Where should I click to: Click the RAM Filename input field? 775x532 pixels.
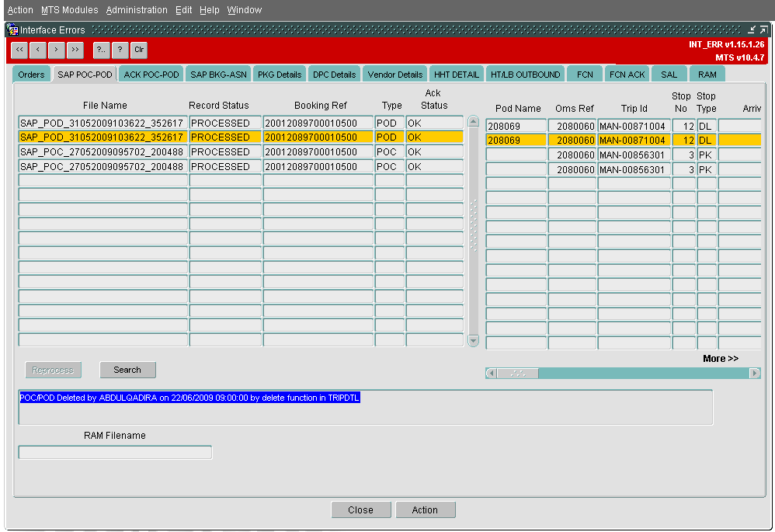pyautogui.click(x=115, y=452)
